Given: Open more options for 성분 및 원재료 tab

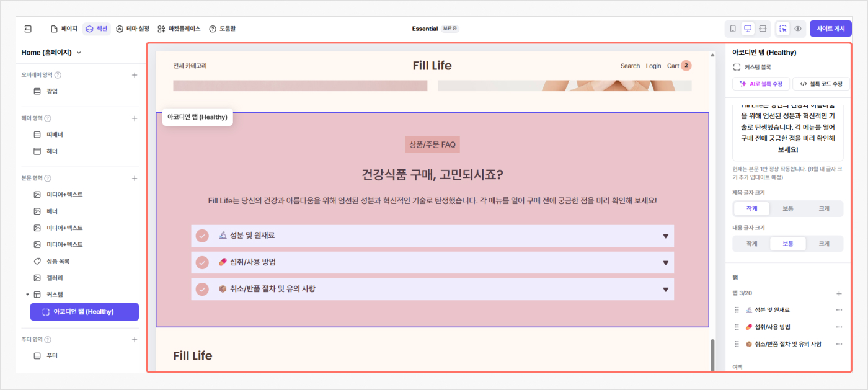Looking at the screenshot, I should tap(839, 310).
